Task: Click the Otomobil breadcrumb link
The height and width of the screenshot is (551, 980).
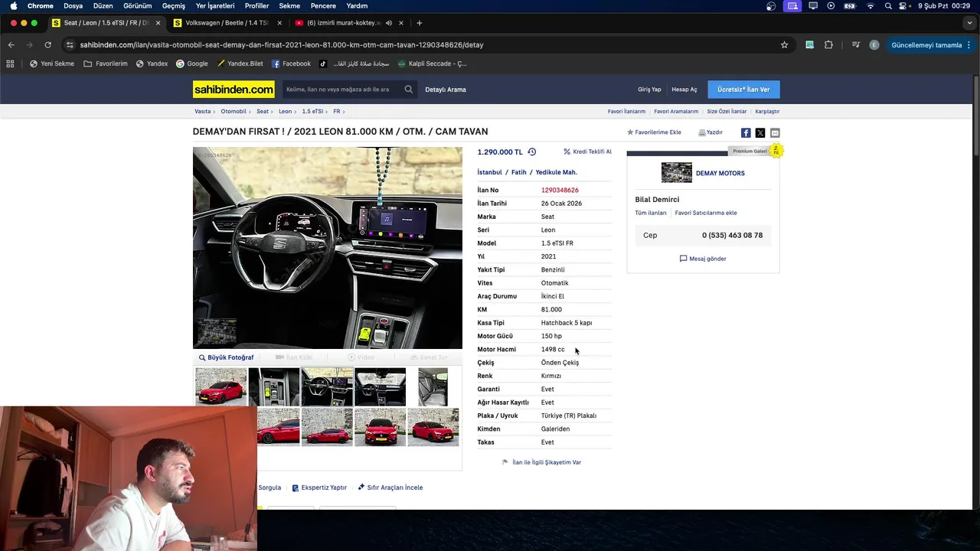Action: click(x=234, y=111)
